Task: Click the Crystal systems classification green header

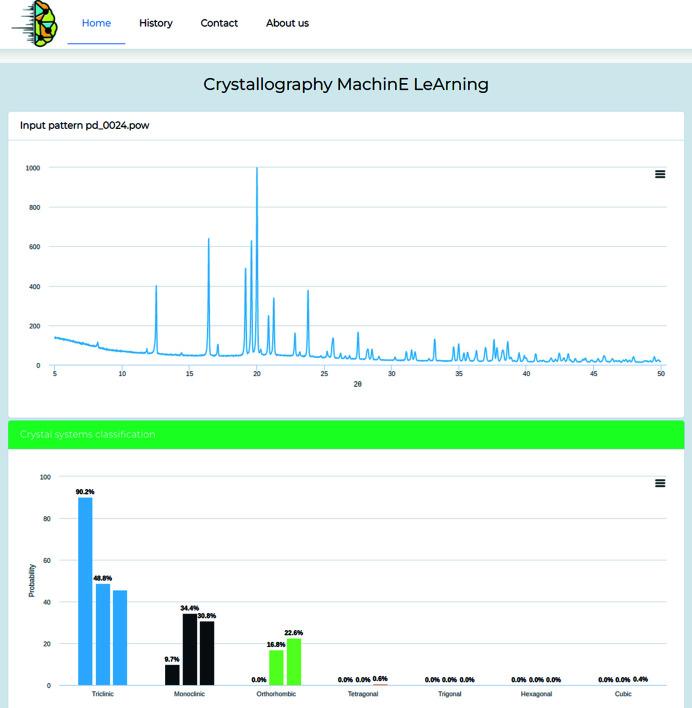Action: tap(346, 434)
